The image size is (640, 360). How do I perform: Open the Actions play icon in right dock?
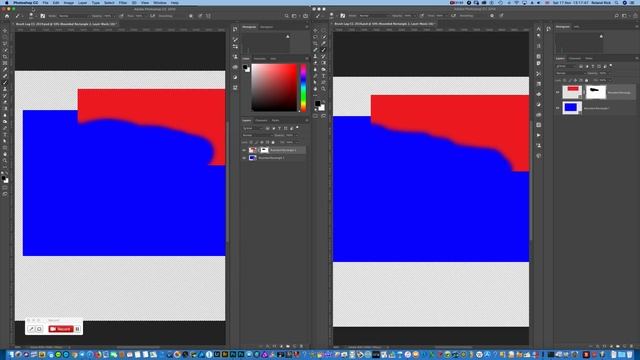pyautogui.click(x=539, y=135)
